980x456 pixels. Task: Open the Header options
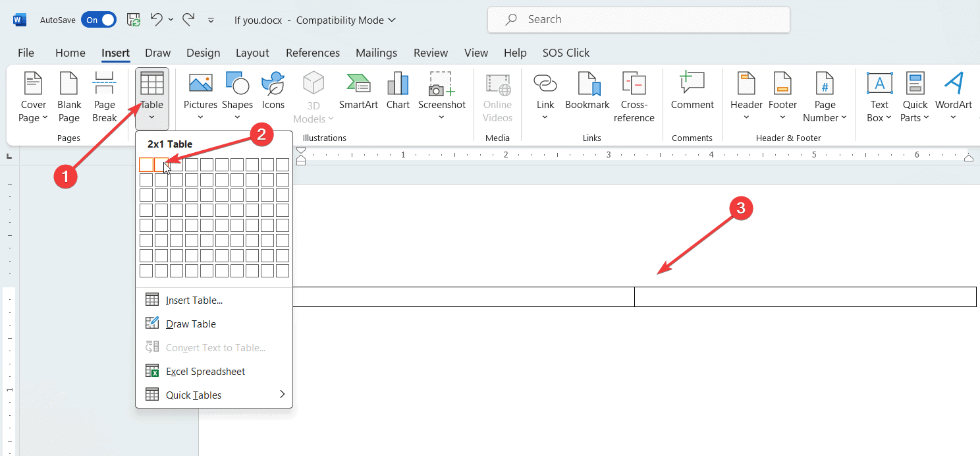click(x=746, y=98)
